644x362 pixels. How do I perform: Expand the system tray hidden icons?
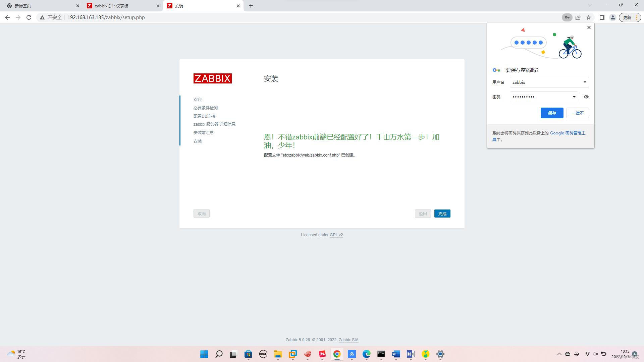559,354
